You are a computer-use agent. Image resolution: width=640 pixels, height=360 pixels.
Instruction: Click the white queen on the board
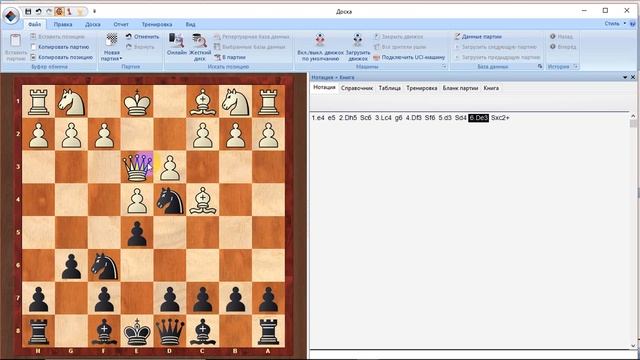(x=137, y=167)
